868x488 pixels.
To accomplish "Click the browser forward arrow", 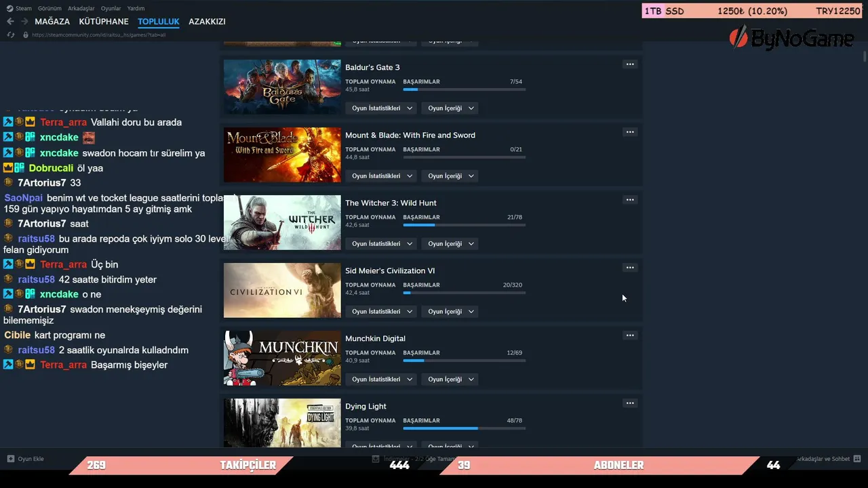I will click(x=24, y=22).
